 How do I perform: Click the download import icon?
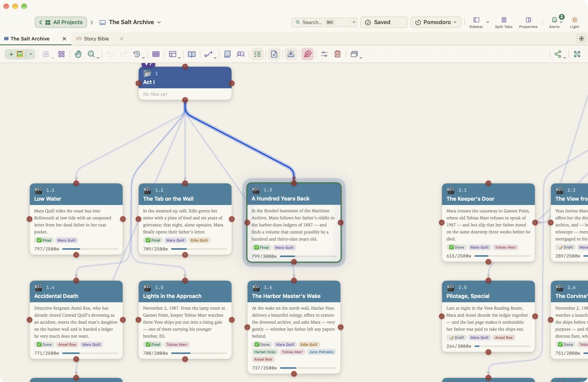point(291,54)
